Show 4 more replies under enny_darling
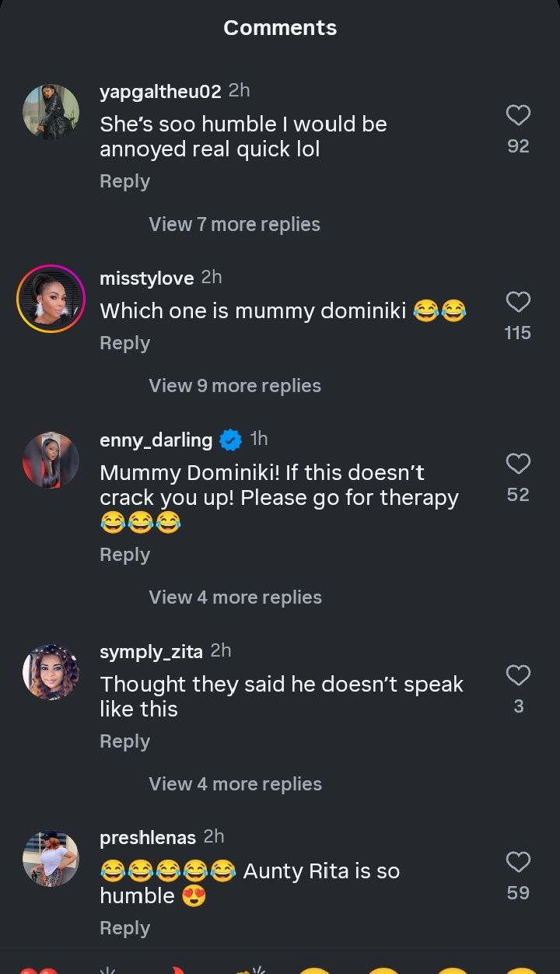 click(235, 597)
